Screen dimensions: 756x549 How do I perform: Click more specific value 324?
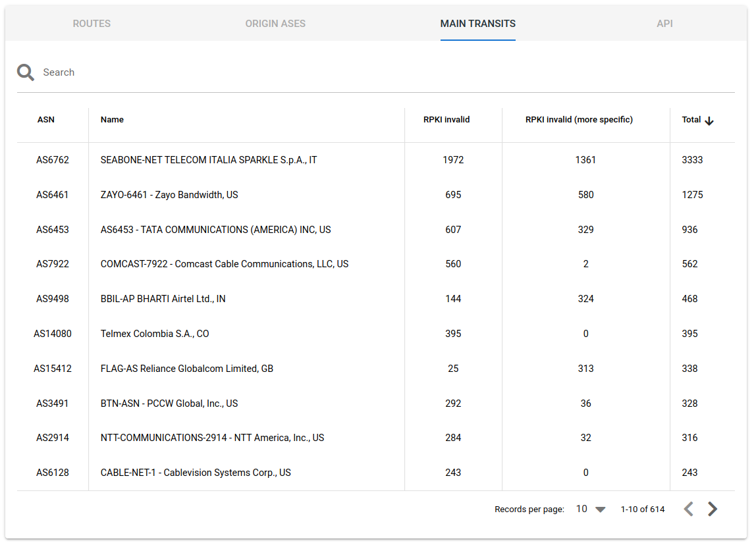tap(586, 299)
